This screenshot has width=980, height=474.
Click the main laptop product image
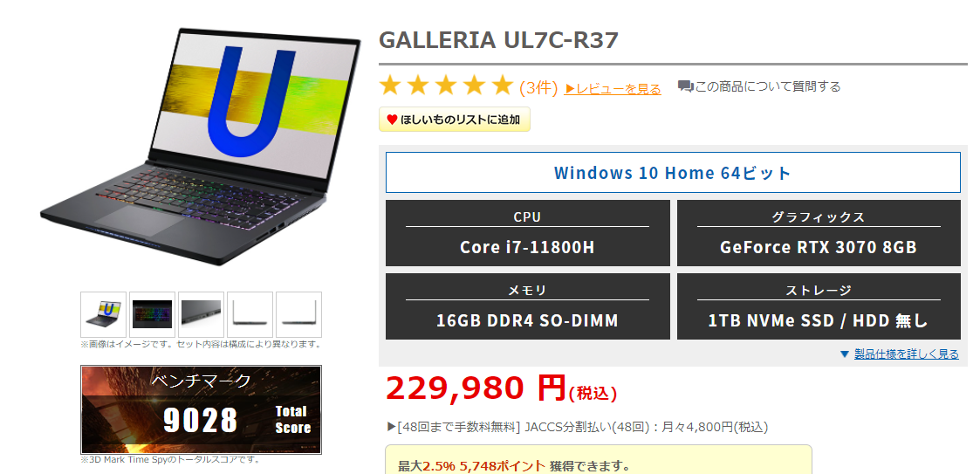(x=202, y=147)
